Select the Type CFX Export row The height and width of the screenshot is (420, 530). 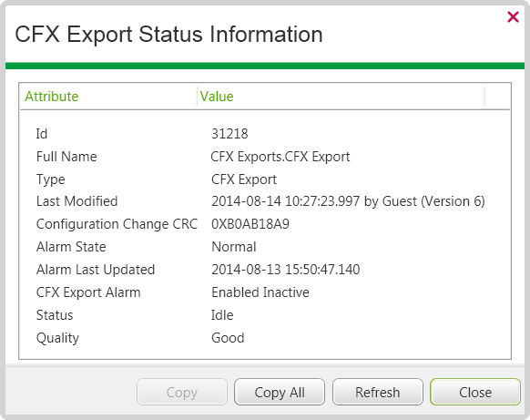click(265, 179)
